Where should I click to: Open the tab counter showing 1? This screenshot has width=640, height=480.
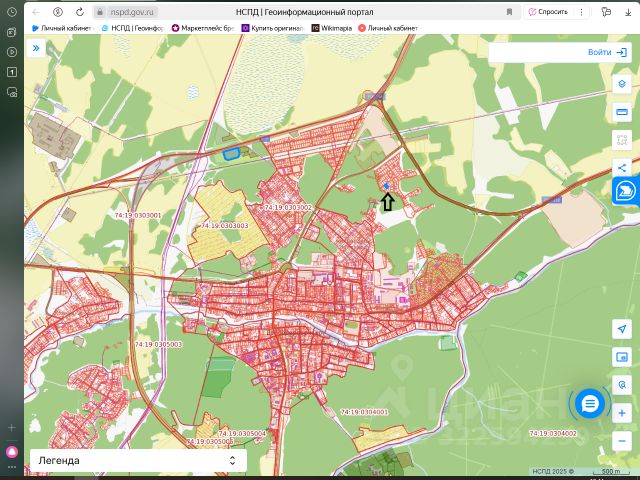pyautogui.click(x=12, y=72)
